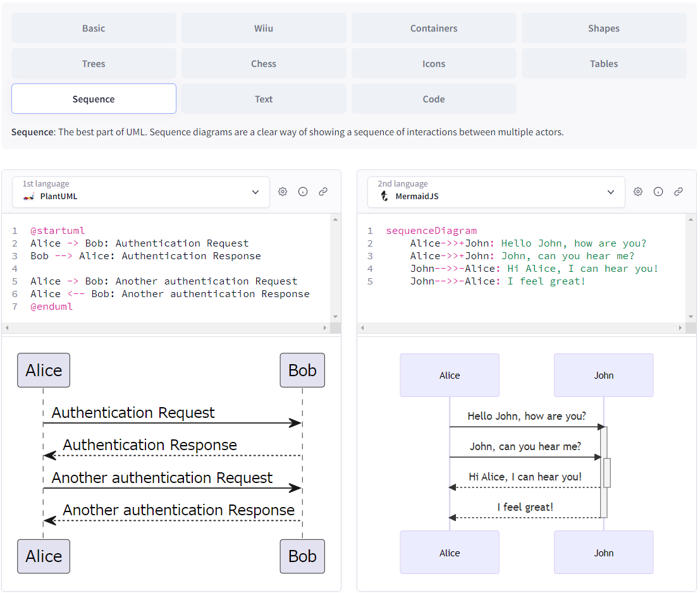Open the Tables examples
The height and width of the screenshot is (593, 700).
pyautogui.click(x=604, y=63)
